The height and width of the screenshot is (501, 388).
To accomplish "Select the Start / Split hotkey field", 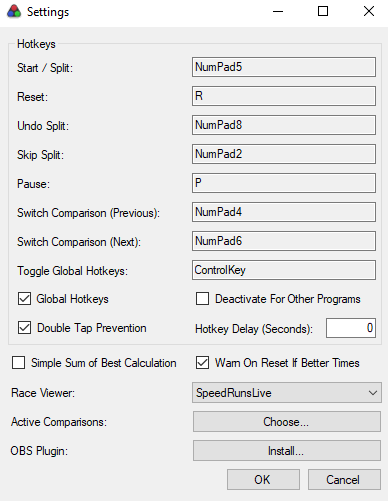I will click(x=284, y=67).
